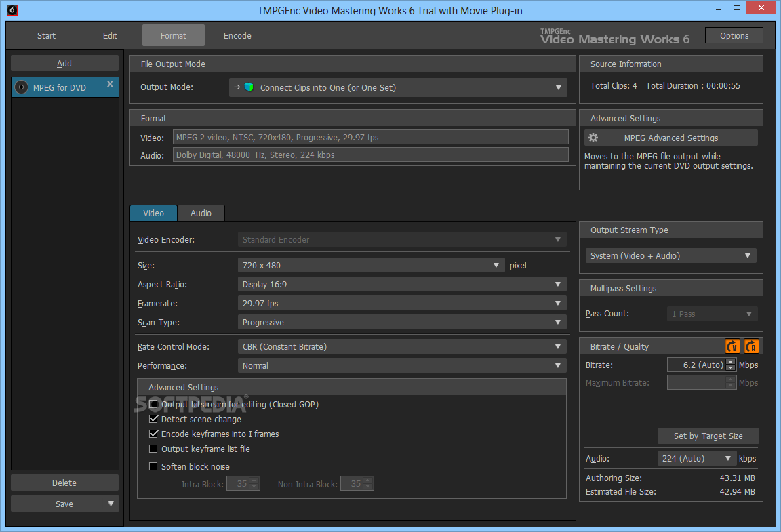Decrease Bitrate with the down spinner arrow
Image resolution: width=781 pixels, height=532 pixels.
(731, 368)
